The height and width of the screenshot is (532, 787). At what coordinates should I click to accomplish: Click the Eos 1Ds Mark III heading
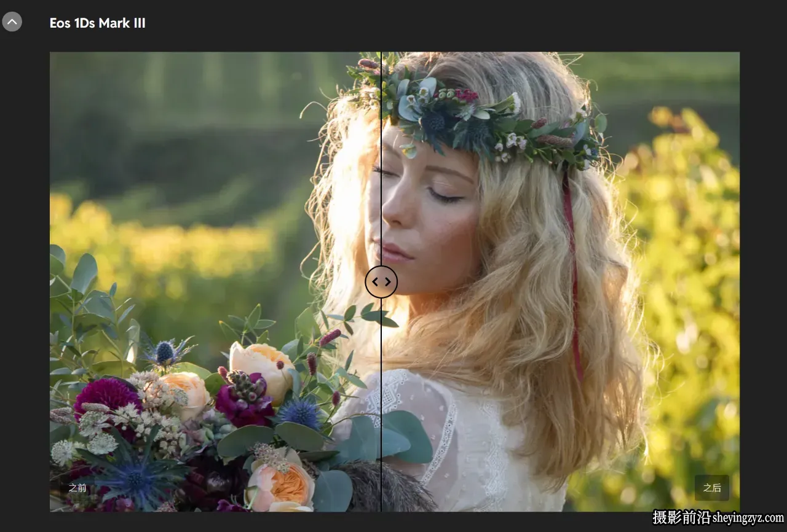[x=98, y=23]
